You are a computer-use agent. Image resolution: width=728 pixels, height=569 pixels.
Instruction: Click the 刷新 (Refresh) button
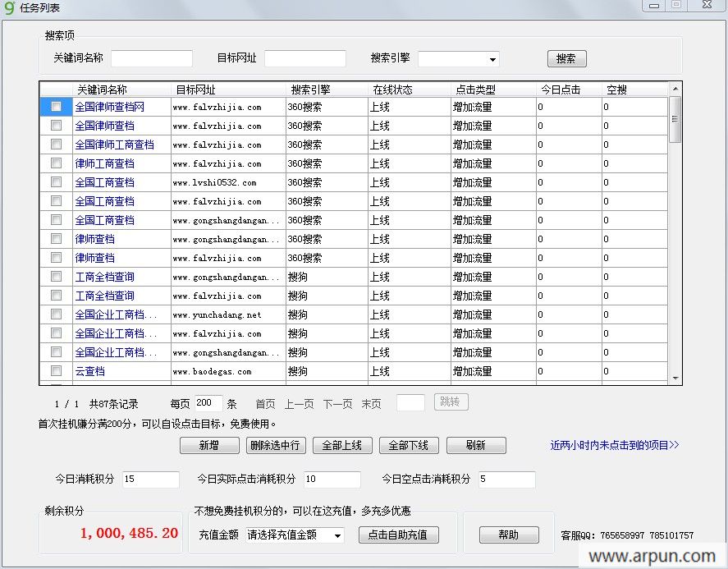[476, 445]
